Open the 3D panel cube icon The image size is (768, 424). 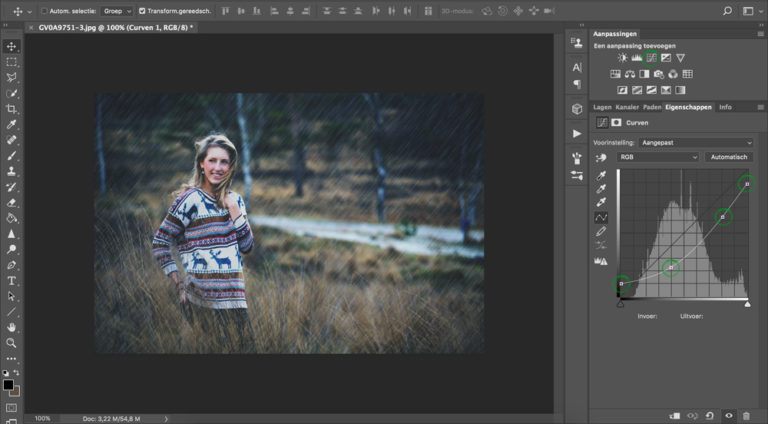point(577,109)
